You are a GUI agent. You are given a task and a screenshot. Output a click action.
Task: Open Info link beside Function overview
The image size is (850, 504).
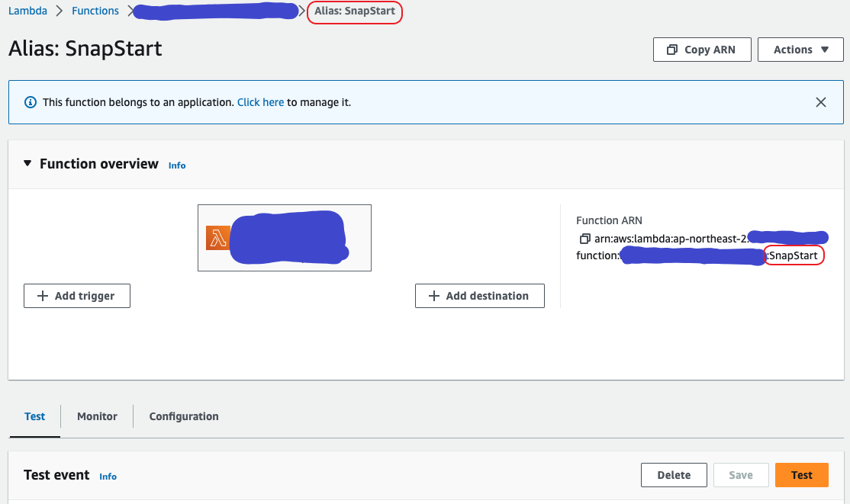point(177,165)
